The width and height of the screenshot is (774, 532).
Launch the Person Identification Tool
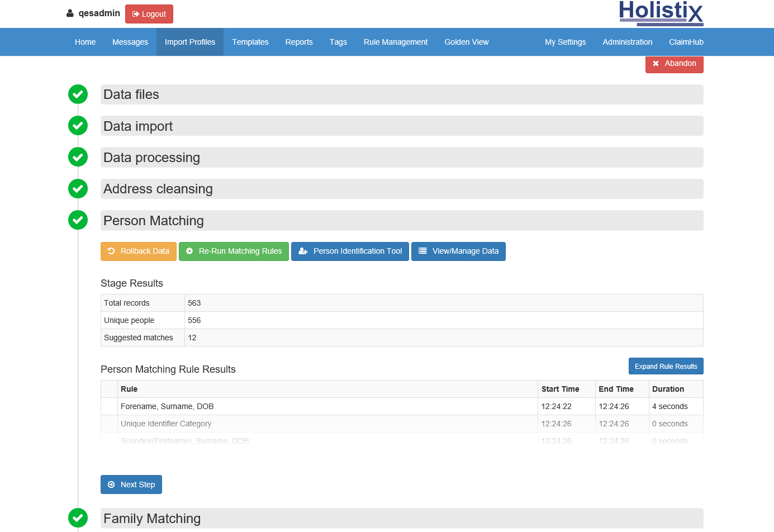pos(350,251)
